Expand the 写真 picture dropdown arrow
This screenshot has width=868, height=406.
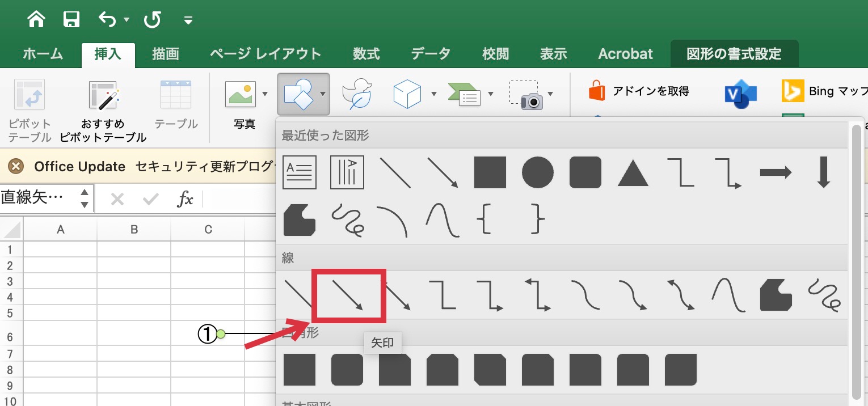(x=265, y=94)
